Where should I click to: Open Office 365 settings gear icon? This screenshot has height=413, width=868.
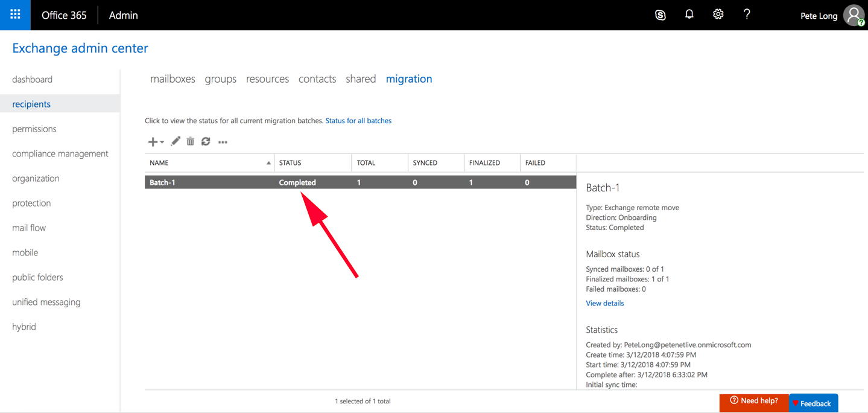(x=718, y=14)
